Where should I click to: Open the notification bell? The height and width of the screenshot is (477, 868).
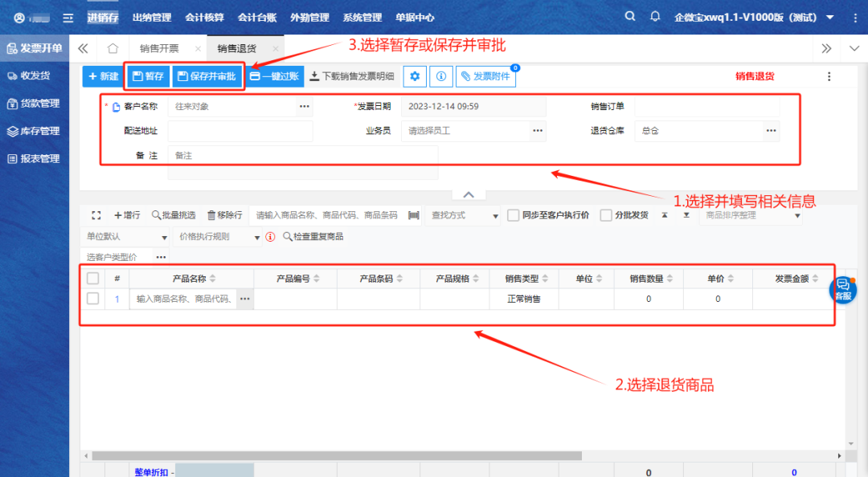pos(655,17)
